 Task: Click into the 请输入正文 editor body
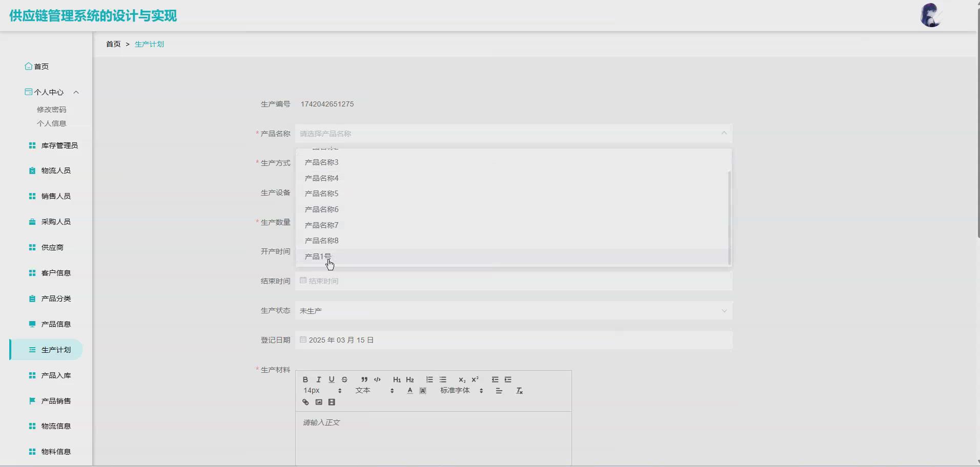tap(433, 438)
